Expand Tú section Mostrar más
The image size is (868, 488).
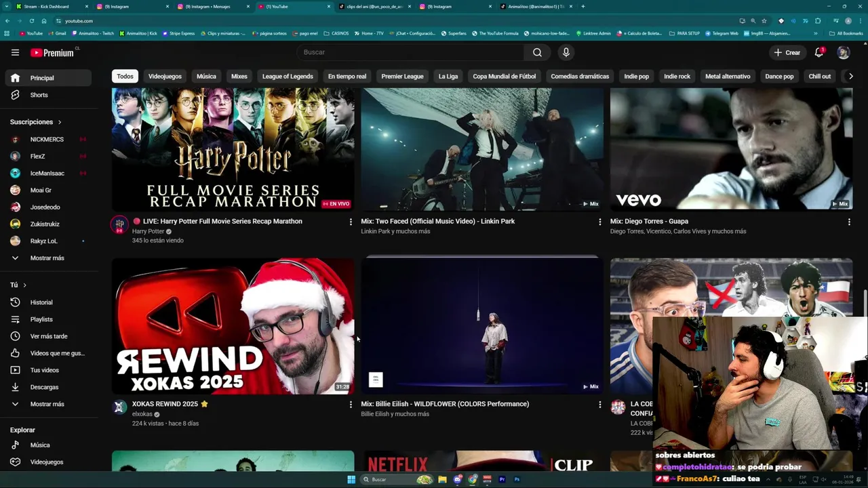point(47,404)
